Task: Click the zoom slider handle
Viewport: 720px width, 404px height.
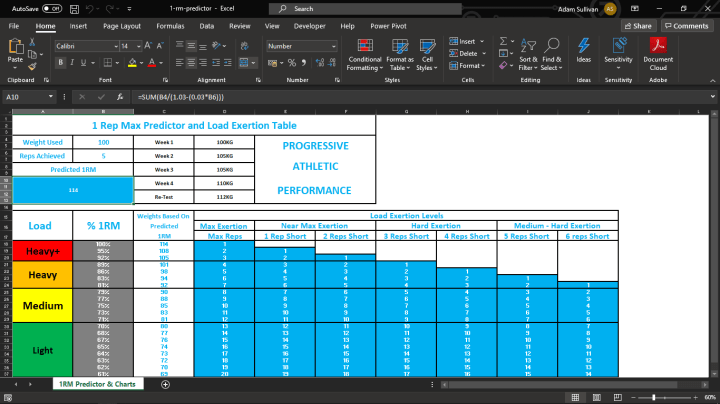Action: (653, 397)
